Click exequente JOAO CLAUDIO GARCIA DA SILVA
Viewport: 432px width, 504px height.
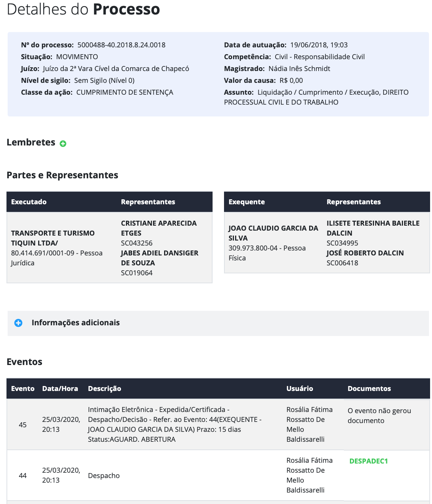pyautogui.click(x=273, y=233)
